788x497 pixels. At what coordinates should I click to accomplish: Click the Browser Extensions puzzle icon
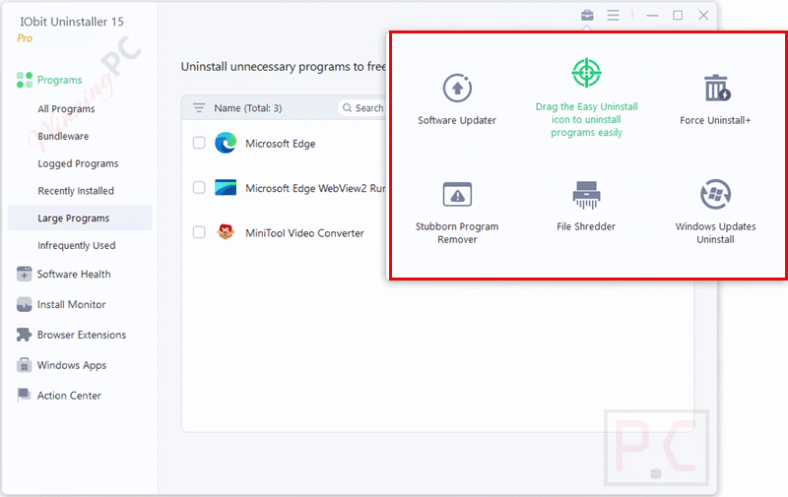coord(24,335)
